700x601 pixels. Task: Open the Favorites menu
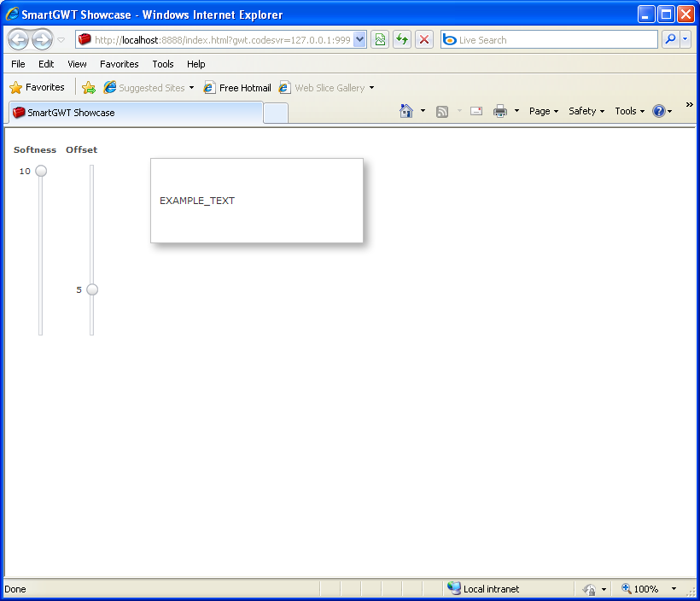coord(120,64)
